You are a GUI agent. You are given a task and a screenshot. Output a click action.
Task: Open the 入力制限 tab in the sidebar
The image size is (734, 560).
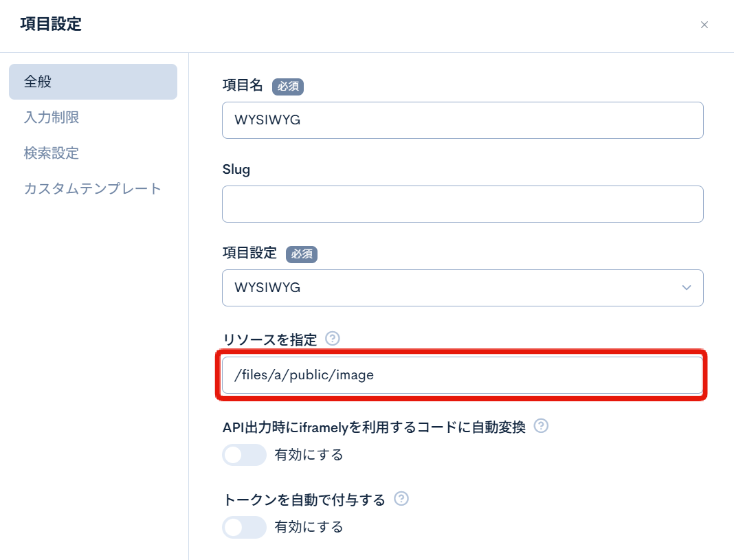(52, 117)
